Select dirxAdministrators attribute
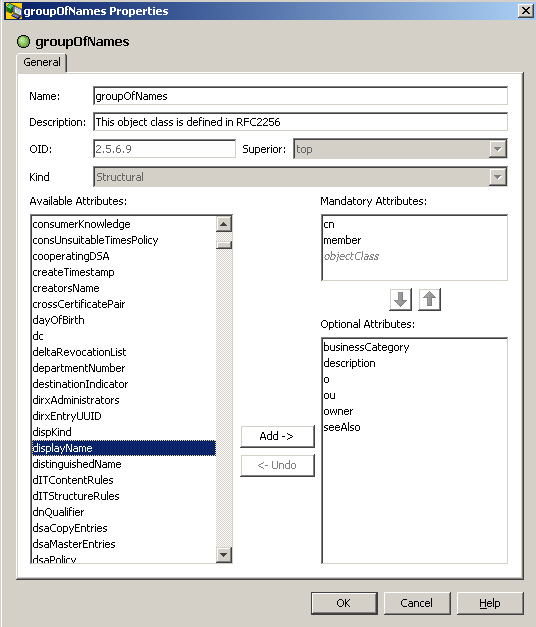This screenshot has height=627, width=536. tap(124, 400)
